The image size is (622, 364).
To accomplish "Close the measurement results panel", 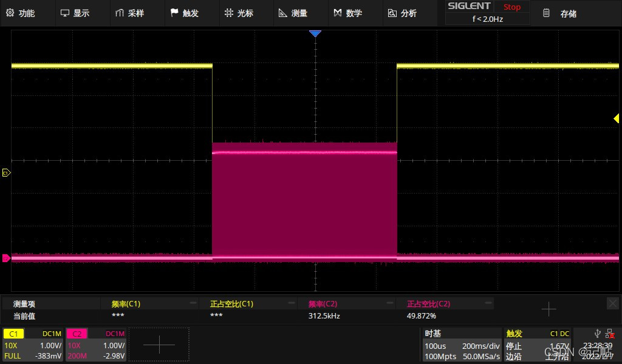I will pos(612,304).
